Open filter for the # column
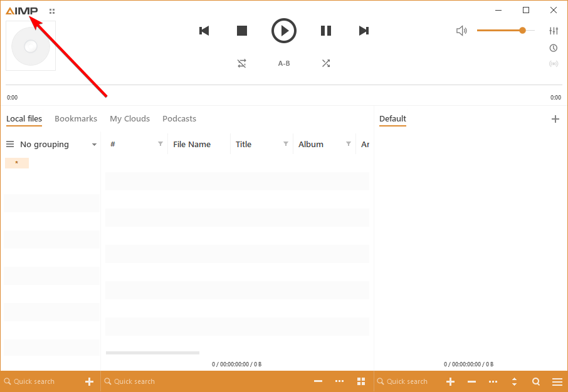The image size is (568, 392). (x=160, y=143)
